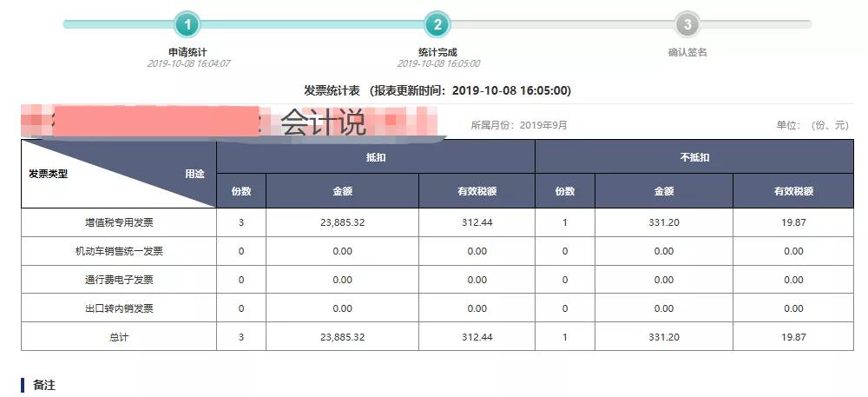Screen dimensions: 868x397
Task: Click 19.87 in 增值税专用发票 row
Action: tap(794, 222)
